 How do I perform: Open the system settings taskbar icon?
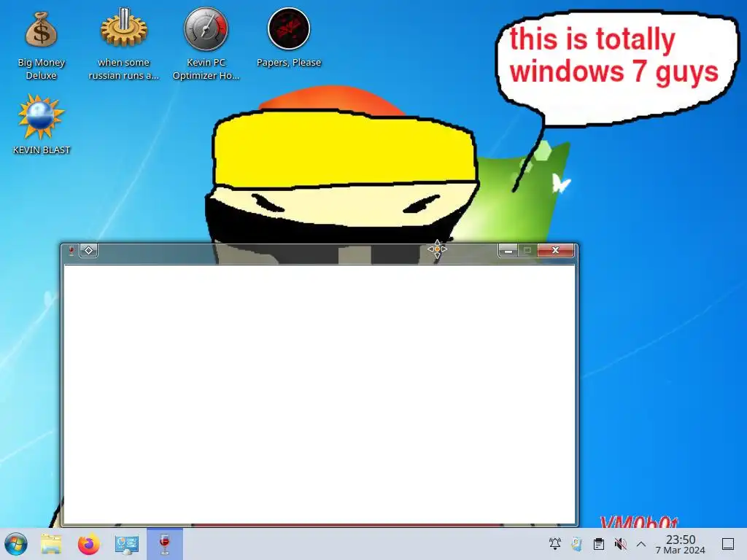point(126,544)
